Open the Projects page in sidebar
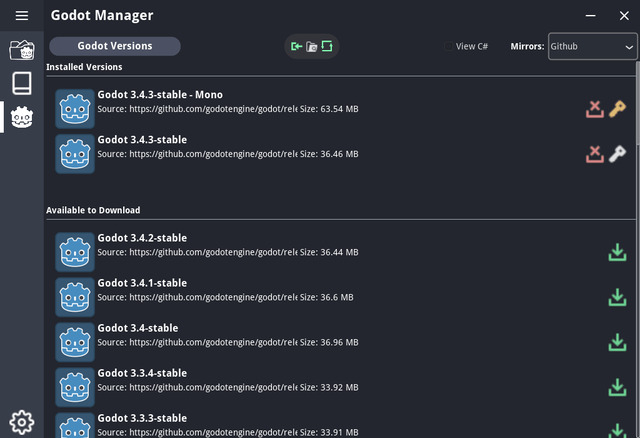 [22, 50]
